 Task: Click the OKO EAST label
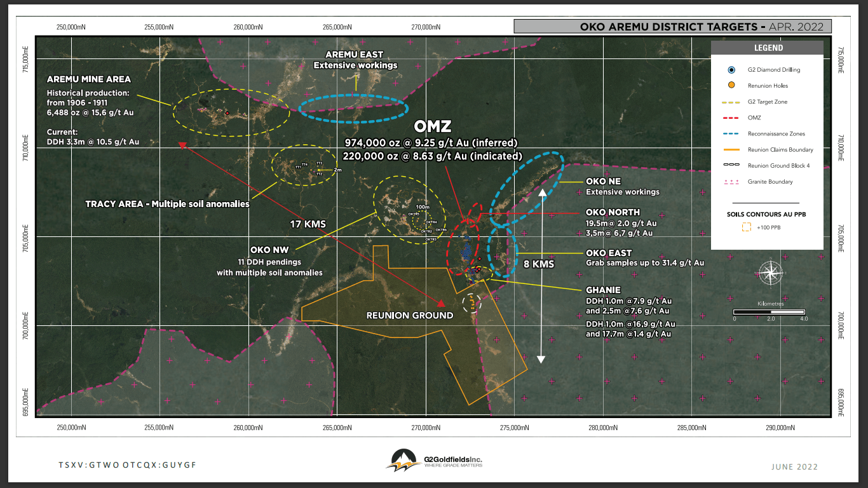tap(609, 253)
